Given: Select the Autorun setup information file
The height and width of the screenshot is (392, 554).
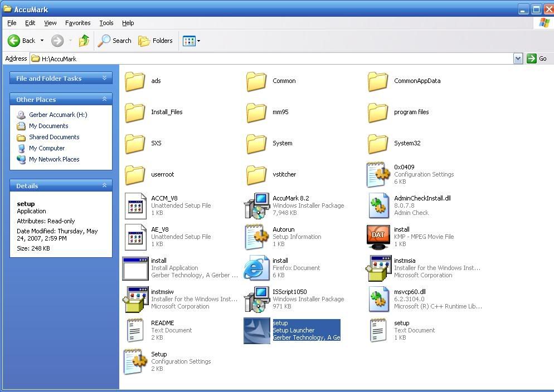Looking at the screenshot, I should [257, 237].
